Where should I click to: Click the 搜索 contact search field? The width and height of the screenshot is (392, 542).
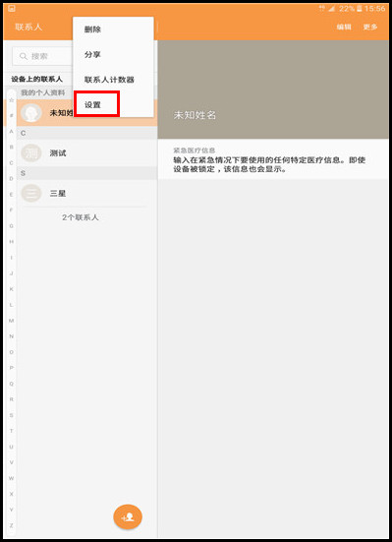(x=43, y=56)
